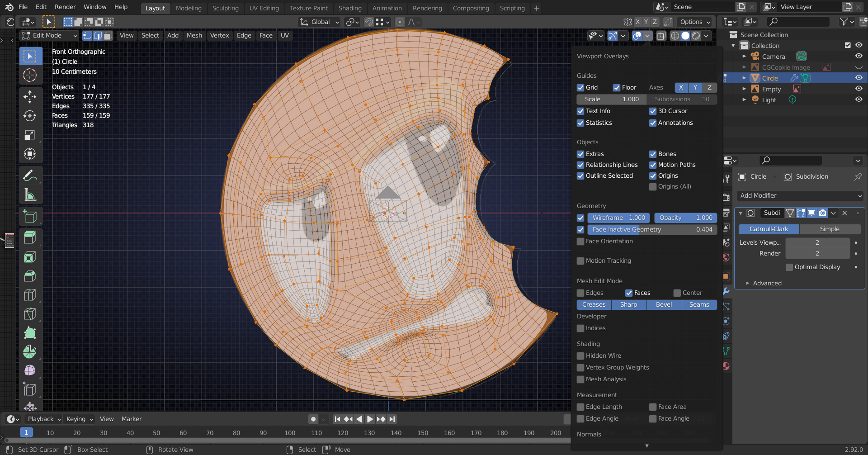Viewport: 868px width, 455px height.
Task: Hide the Camera object in outliner
Action: coord(859,56)
